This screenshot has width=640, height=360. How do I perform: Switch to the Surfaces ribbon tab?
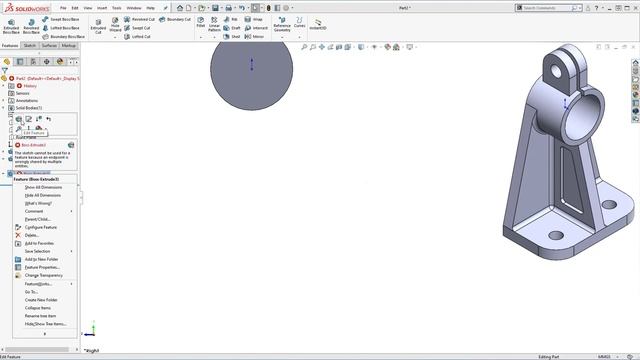49,45
